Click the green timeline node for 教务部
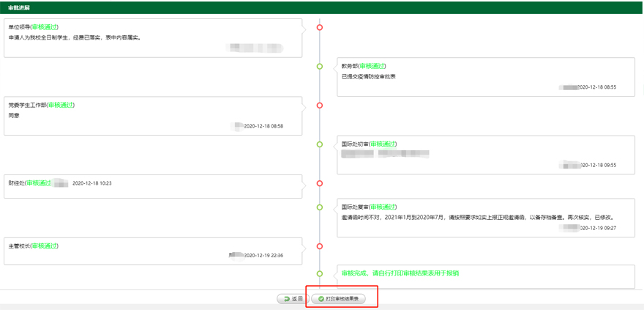 point(320,67)
